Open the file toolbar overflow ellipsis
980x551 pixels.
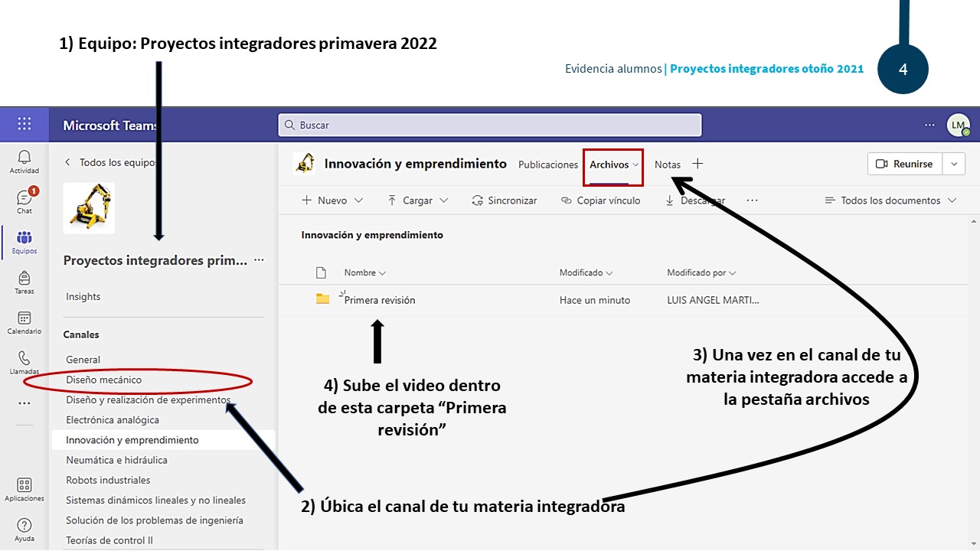click(752, 201)
